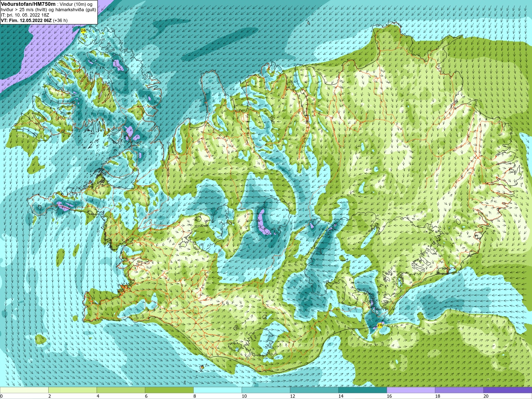Click the 'VT: Fim. 12.05.2022 06Z' valid-time line
532x399 pixels.
tap(34, 20)
